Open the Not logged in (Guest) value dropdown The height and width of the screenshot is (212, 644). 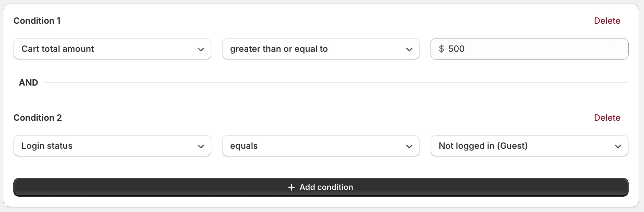click(x=529, y=146)
